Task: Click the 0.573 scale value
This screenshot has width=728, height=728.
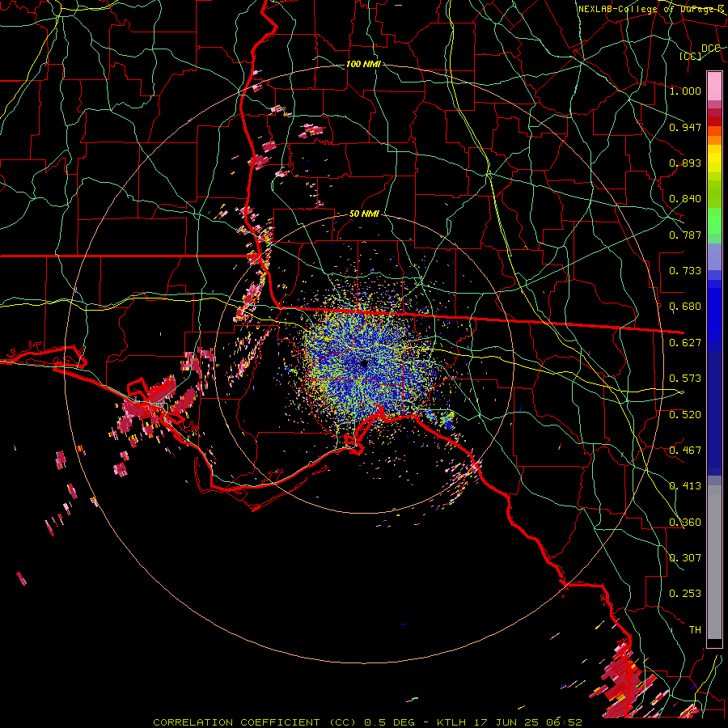Action: click(685, 379)
